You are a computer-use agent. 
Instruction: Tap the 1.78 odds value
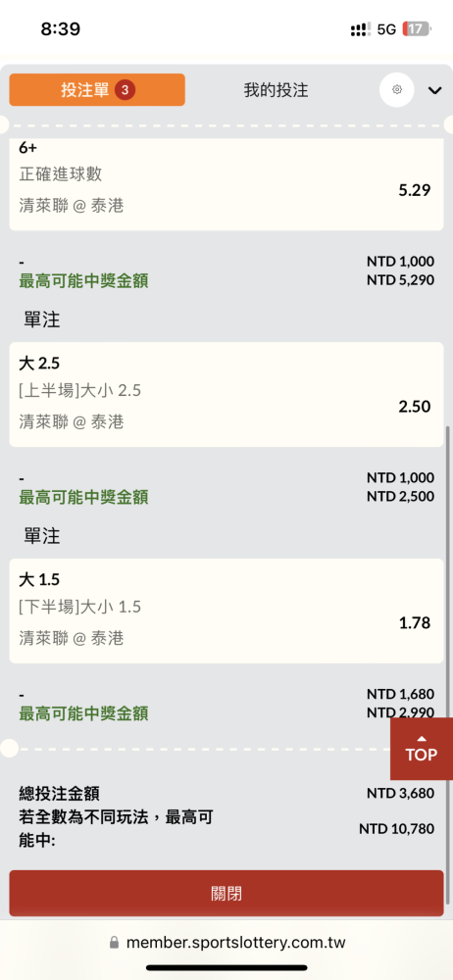click(x=414, y=622)
